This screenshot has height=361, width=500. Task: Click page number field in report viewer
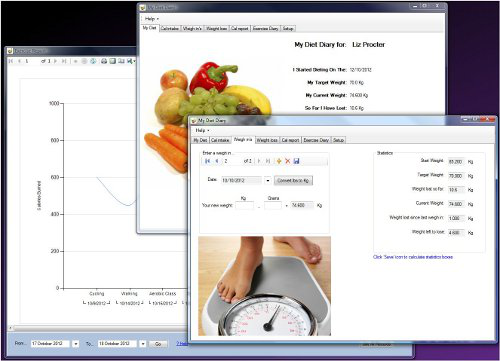(31, 61)
